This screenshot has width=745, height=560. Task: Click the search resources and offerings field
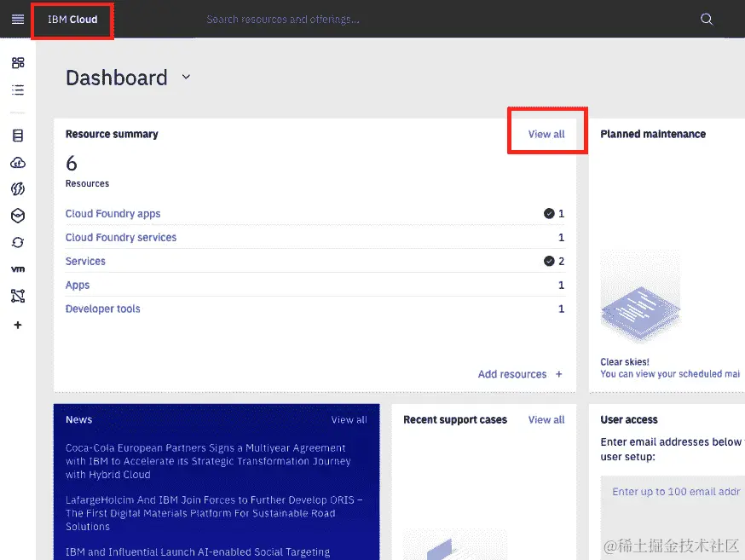pyautogui.click(x=283, y=20)
